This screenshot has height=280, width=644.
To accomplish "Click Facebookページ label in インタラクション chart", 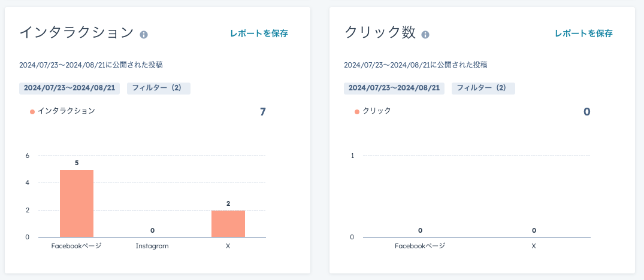I will (77, 246).
